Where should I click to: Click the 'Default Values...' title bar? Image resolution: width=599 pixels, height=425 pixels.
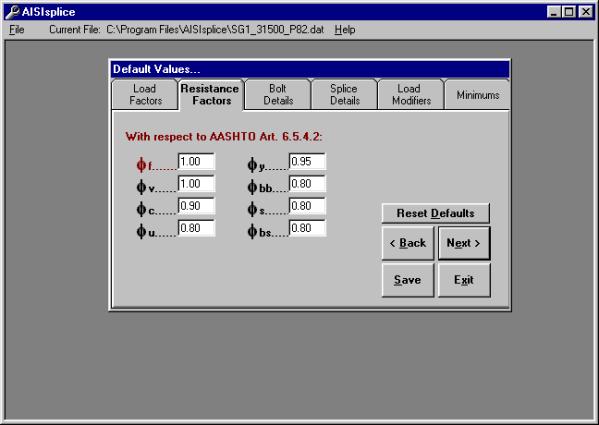coord(310,69)
